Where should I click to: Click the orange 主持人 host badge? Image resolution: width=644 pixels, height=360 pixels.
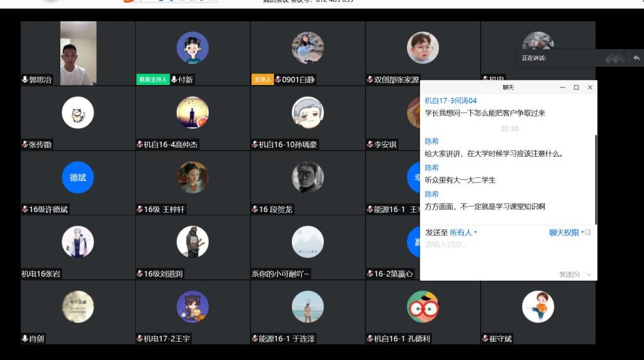262,80
